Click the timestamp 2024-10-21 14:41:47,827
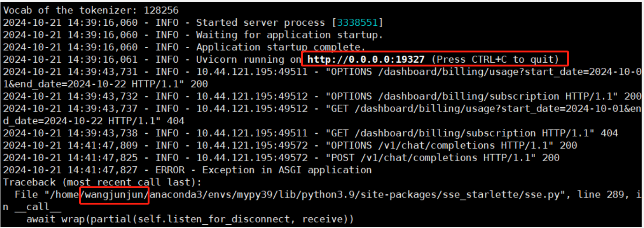This screenshot has width=644, height=228. (70, 170)
